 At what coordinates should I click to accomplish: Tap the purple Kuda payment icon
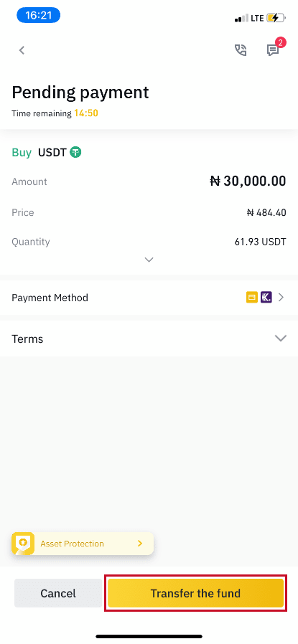click(x=266, y=297)
